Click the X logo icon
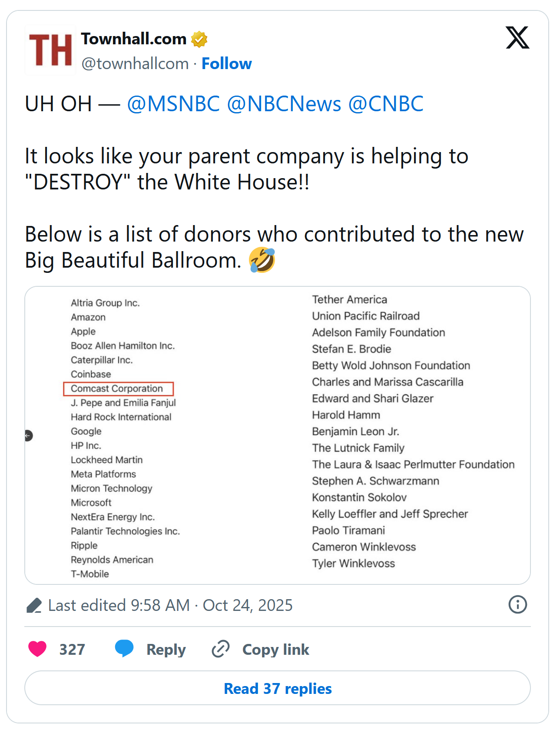 [517, 38]
